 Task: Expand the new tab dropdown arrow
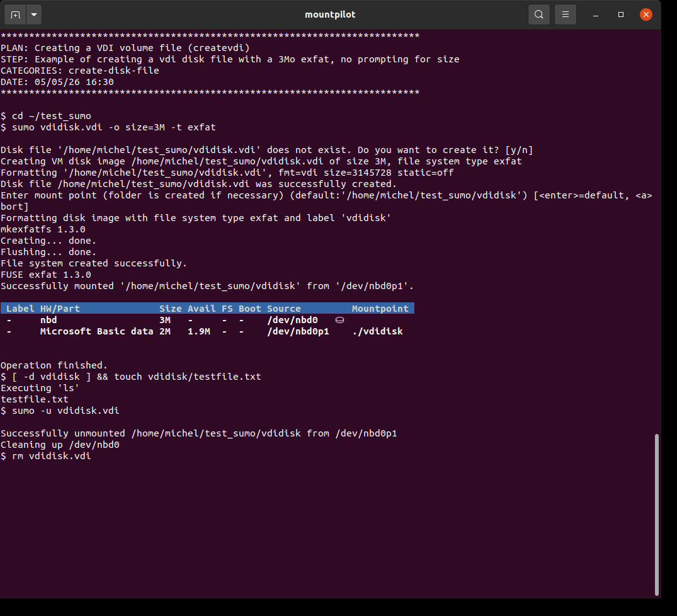coord(34,14)
